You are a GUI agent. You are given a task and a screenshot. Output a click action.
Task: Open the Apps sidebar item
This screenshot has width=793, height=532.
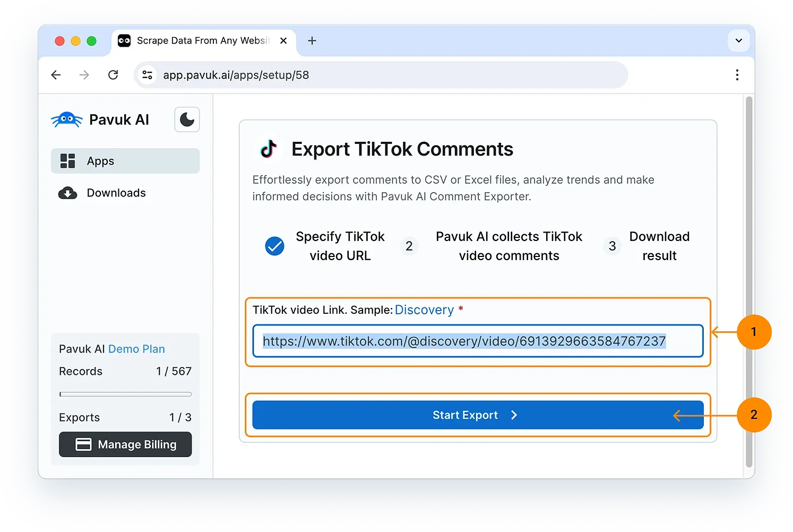pyautogui.click(x=125, y=161)
